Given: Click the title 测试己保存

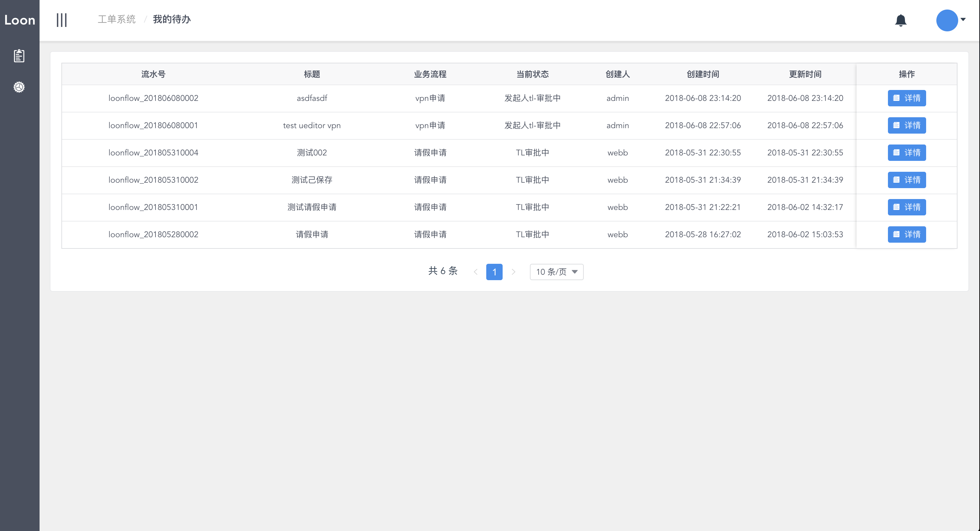Looking at the screenshot, I should 312,180.
